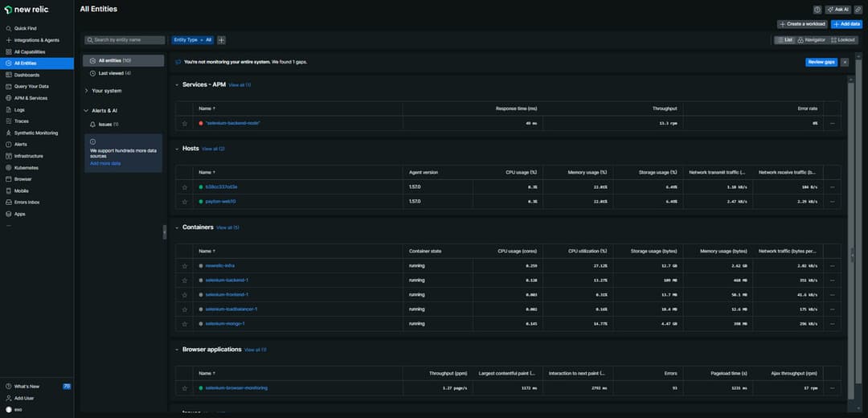Click the Review gaps button

(x=821, y=62)
